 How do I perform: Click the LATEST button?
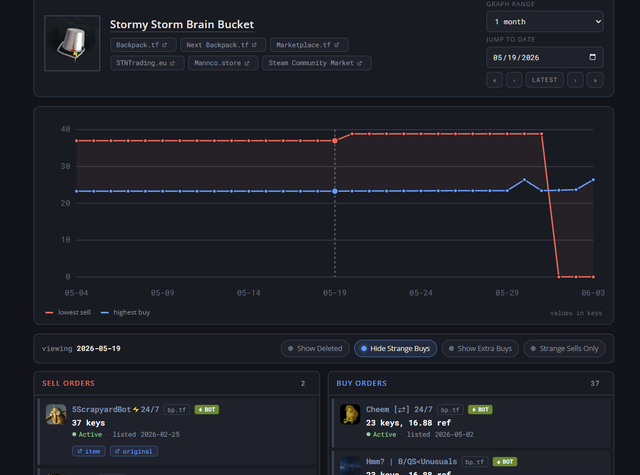pyautogui.click(x=544, y=80)
